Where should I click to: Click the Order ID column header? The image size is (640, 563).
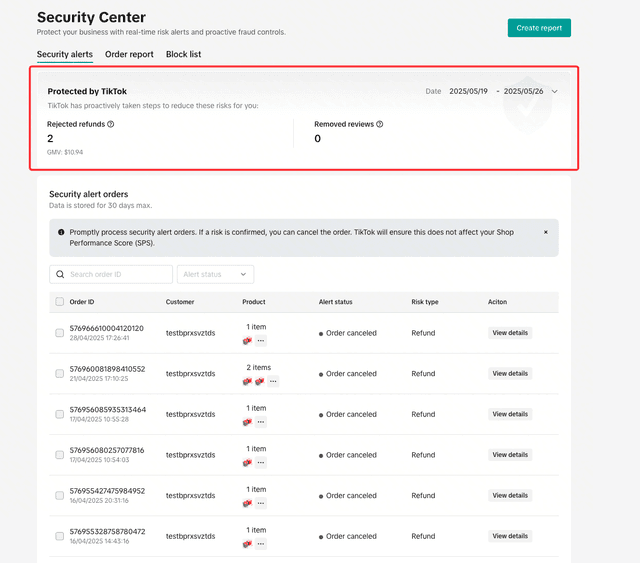(x=82, y=302)
